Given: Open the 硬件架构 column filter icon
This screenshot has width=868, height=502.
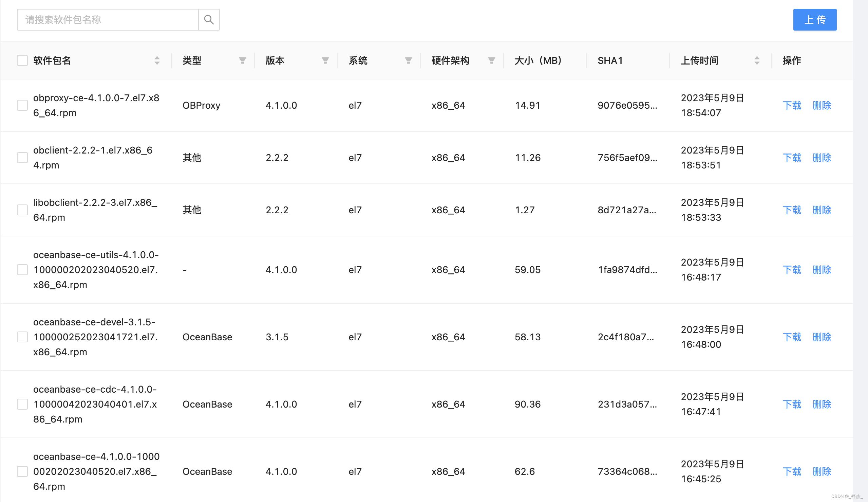Looking at the screenshot, I should pyautogui.click(x=492, y=61).
